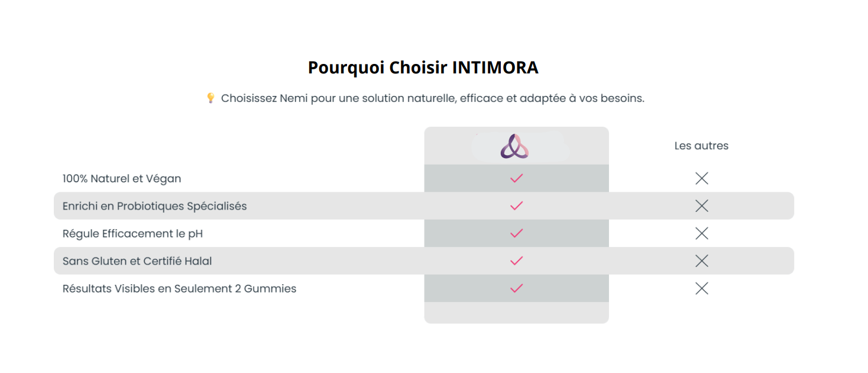The width and height of the screenshot is (868, 373).
Task: Click the X mark for Enrichi en Probiotiques
Action: pos(701,206)
